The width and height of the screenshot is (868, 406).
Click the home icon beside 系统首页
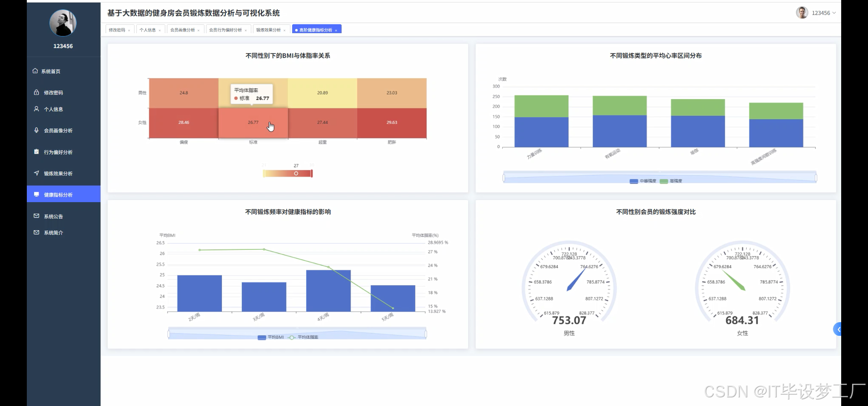[35, 71]
